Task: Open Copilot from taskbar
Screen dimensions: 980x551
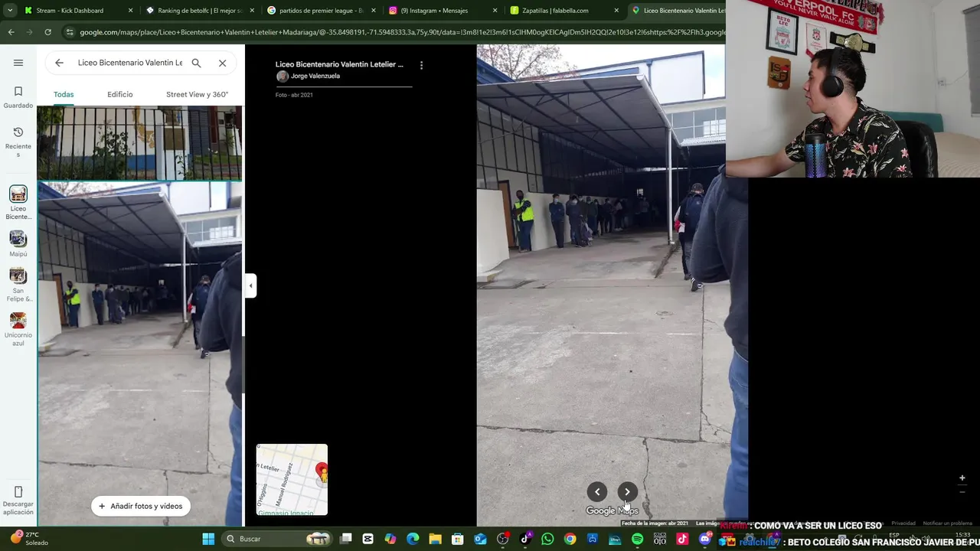Action: pyautogui.click(x=390, y=539)
